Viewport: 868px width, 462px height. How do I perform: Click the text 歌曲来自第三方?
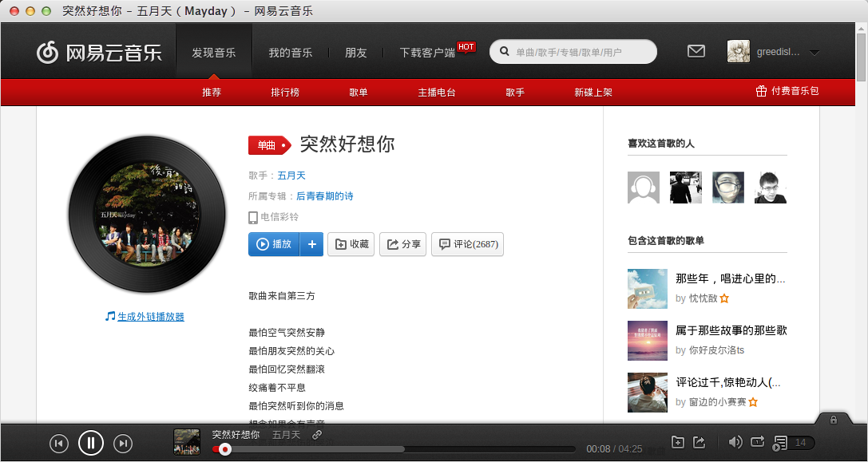(282, 295)
